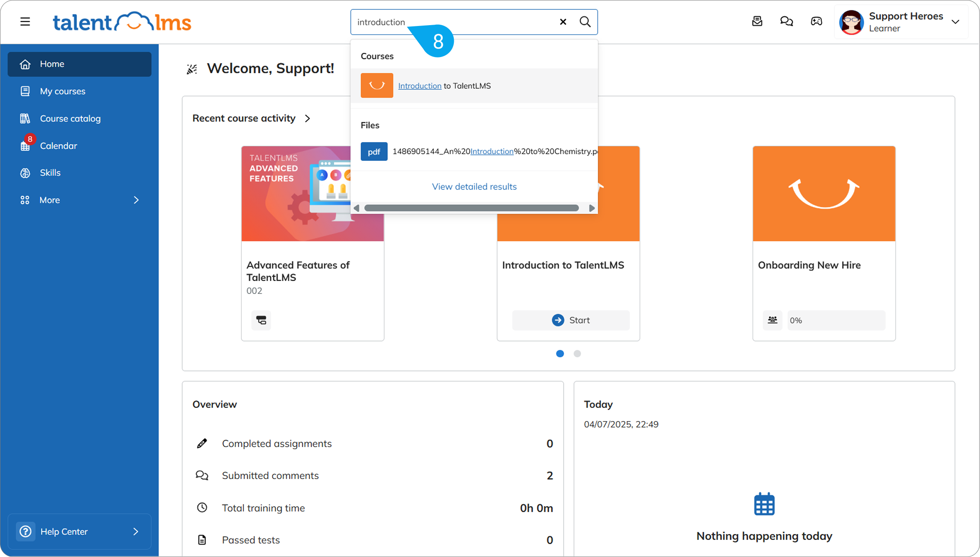Click the Home house icon
The height and width of the screenshot is (557, 980).
tap(25, 64)
